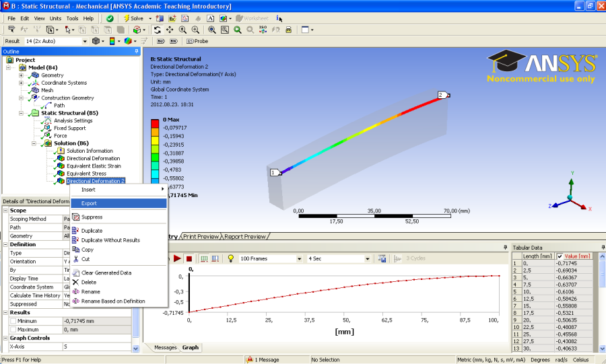The image size is (606, 364).
Task: Choose Export in the context menu
Action: coord(119,203)
